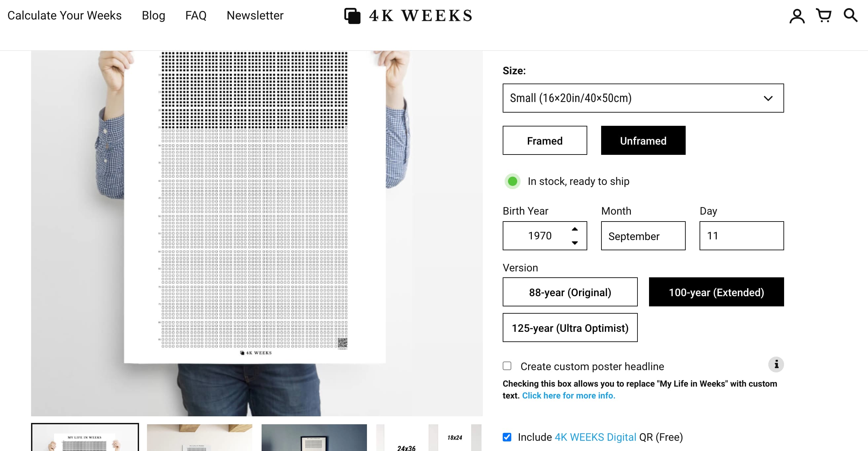Viewport: 868px width, 451px height.
Task: View the 24x36 size comparison thumbnail
Action: (429, 437)
